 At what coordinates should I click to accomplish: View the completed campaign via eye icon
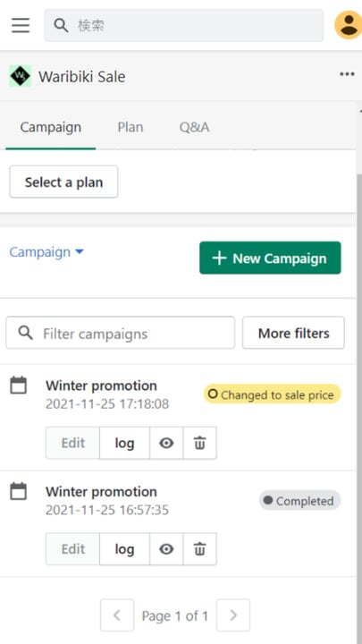coord(166,548)
